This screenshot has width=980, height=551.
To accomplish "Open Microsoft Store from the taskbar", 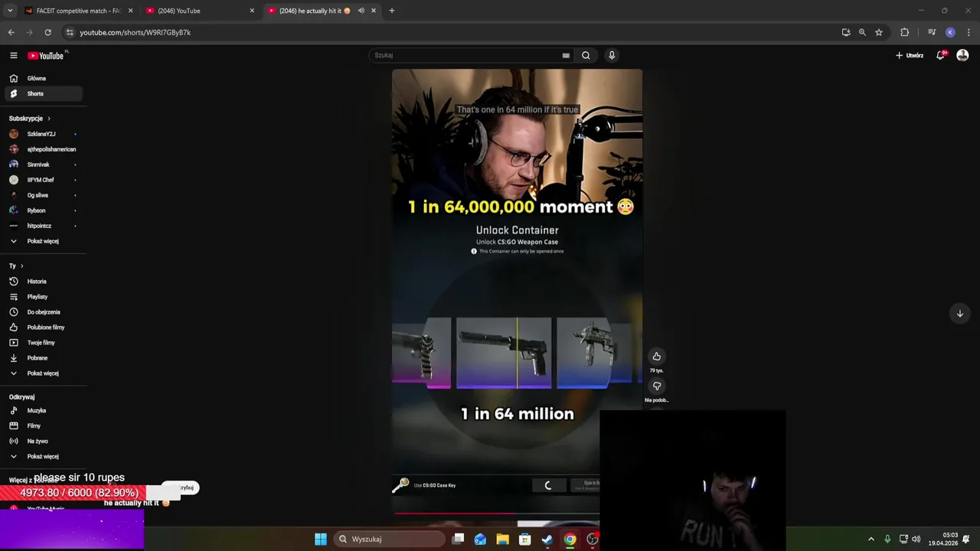I will coord(524,539).
